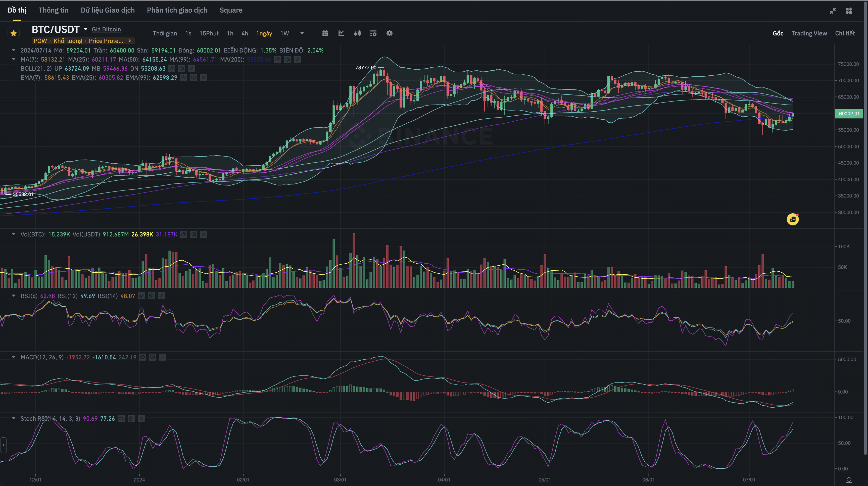Select the 4h interval button
This screenshot has width=868, height=486.
coord(245,33)
